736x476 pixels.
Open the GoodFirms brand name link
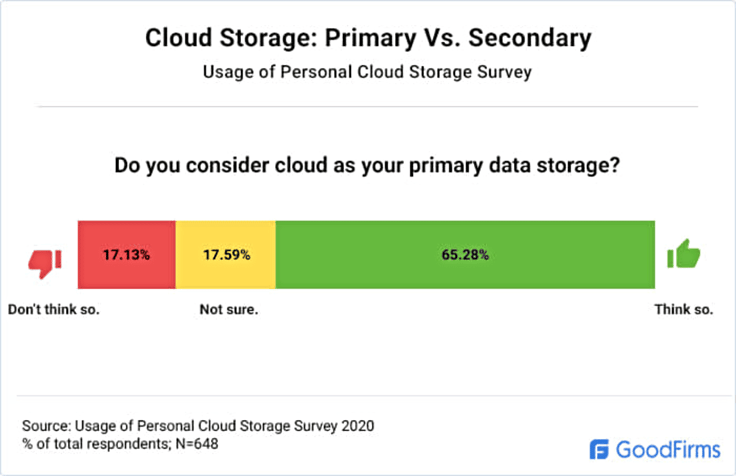[x=664, y=449]
